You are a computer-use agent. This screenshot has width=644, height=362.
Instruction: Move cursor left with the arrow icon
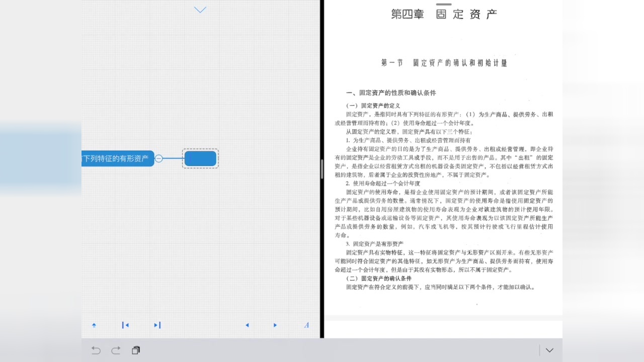point(247,325)
